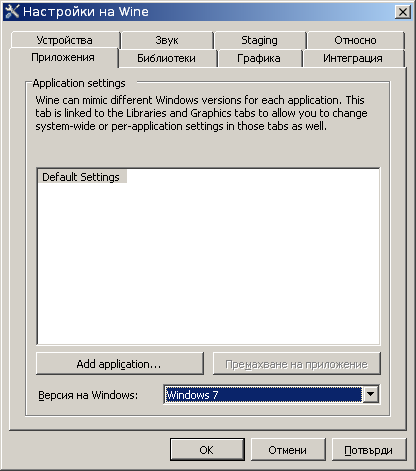
Task: Click the disabled Премахване на приложение button
Action: click(296, 364)
